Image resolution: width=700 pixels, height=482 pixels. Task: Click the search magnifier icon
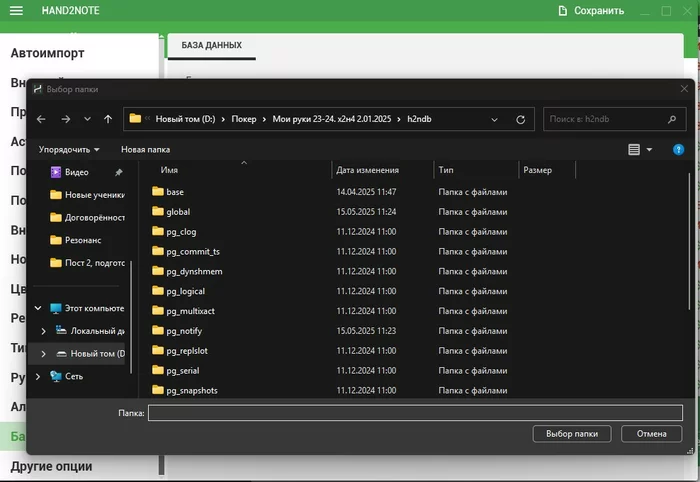672,119
